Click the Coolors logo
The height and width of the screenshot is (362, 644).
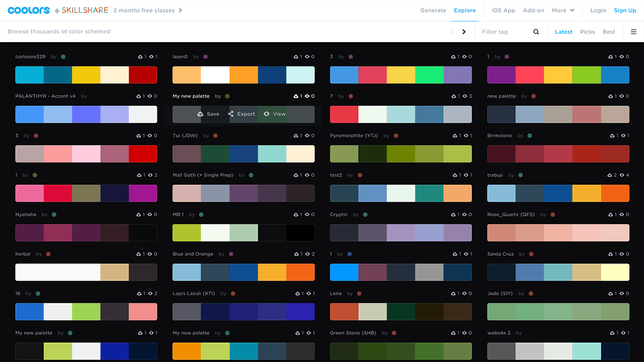29,10
